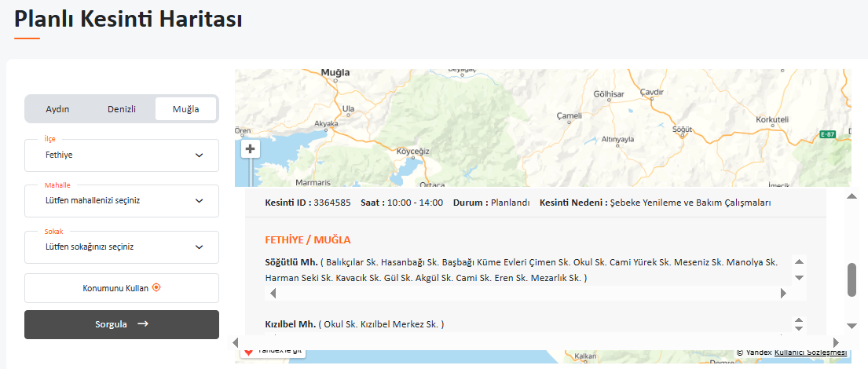Image resolution: width=868 pixels, height=369 pixels.
Task: Click Köyceğiz label on the map
Action: pos(413,151)
